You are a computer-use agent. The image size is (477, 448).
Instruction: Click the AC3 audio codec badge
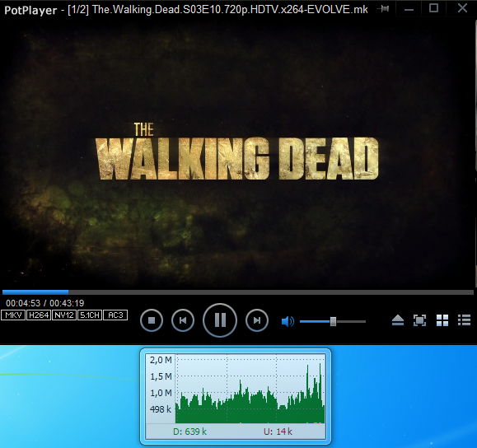tap(115, 315)
